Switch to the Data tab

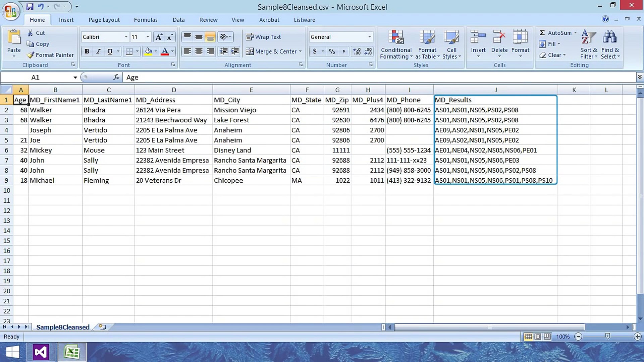pyautogui.click(x=178, y=20)
